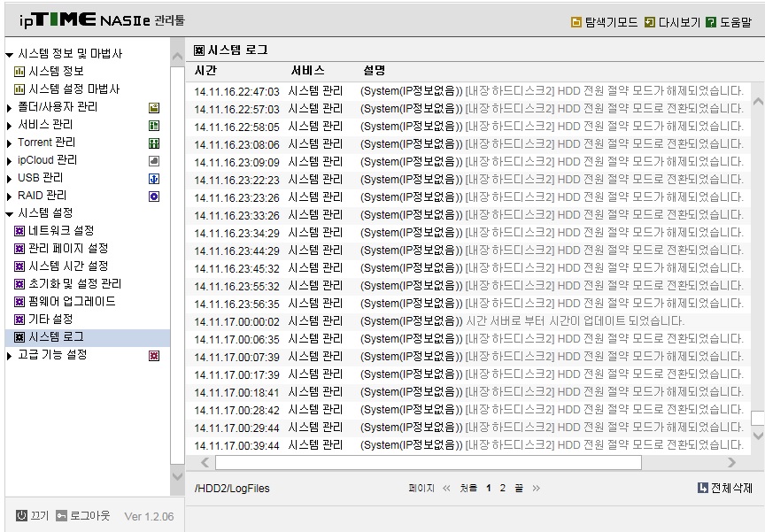Click the 고급 기능 설정 red icon

(154, 356)
